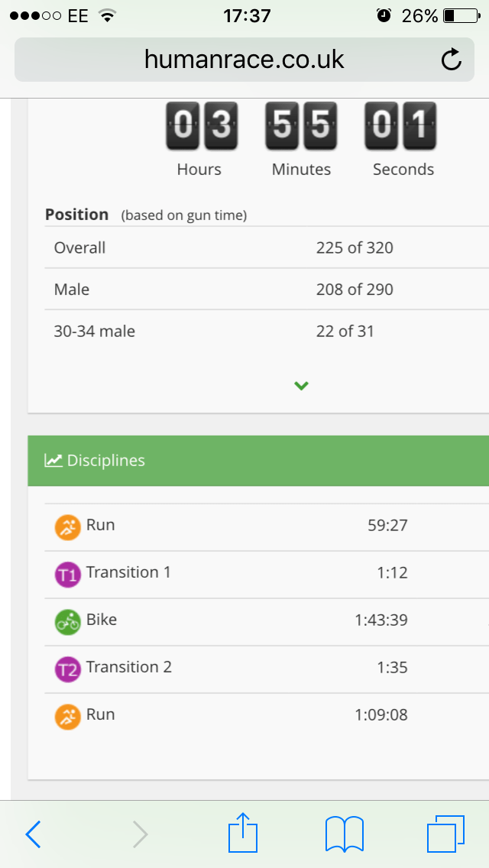The image size is (489, 868).
Task: Tap the orange icon beside 59:27 Run
Action: coord(67,526)
